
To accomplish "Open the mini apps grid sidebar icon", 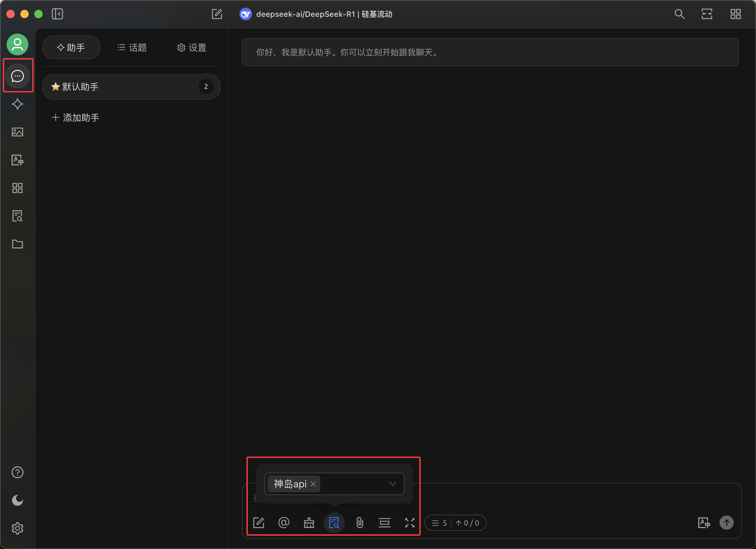I will pos(17,188).
